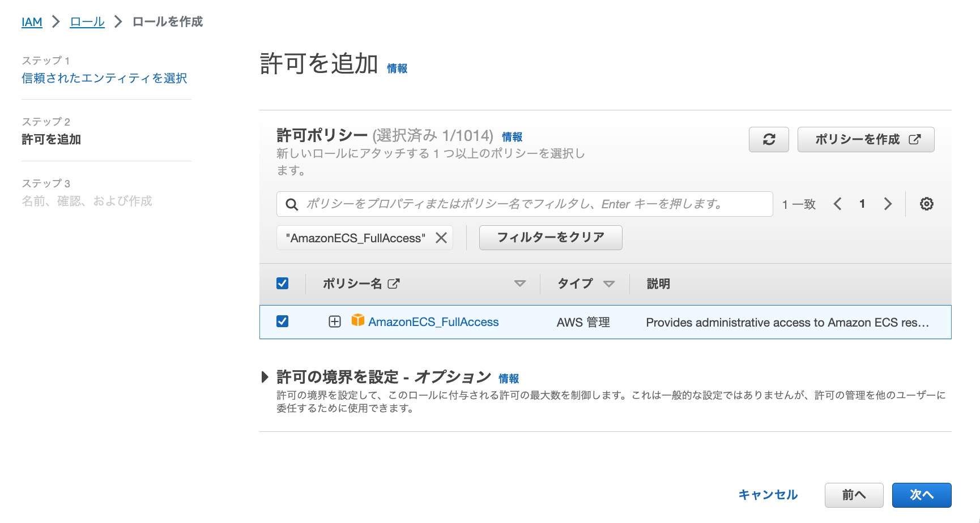Click the magnifier icon in the policy search box
This screenshot has width=980, height=523.
tap(291, 204)
